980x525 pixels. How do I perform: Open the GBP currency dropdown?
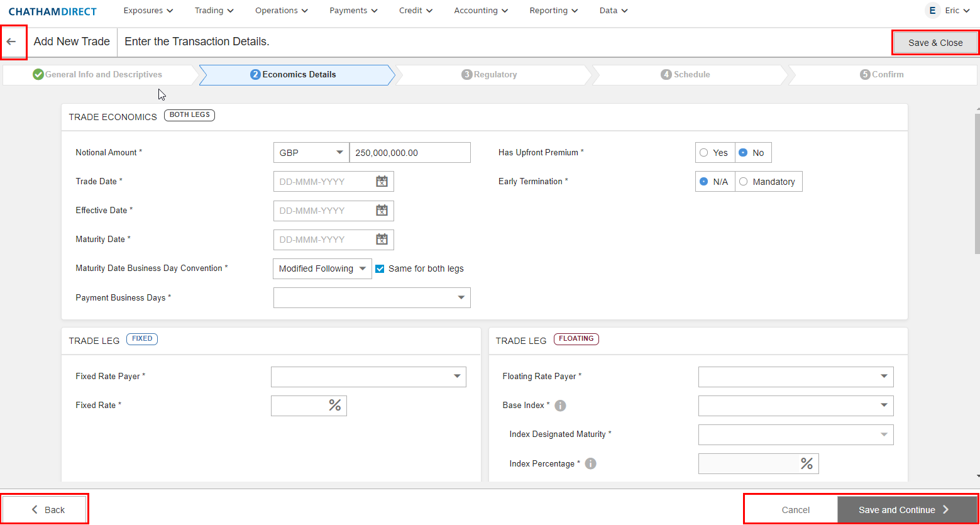point(311,153)
